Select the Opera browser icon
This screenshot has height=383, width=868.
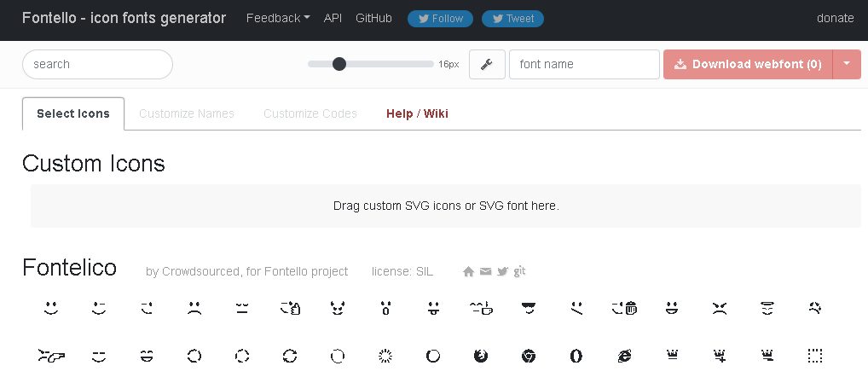[x=576, y=356]
